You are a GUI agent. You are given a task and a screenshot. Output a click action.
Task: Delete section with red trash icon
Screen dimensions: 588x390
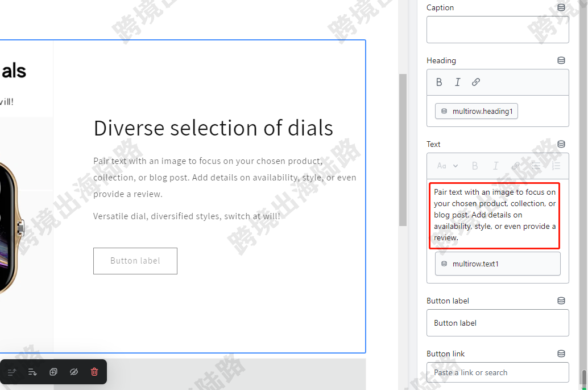(94, 372)
